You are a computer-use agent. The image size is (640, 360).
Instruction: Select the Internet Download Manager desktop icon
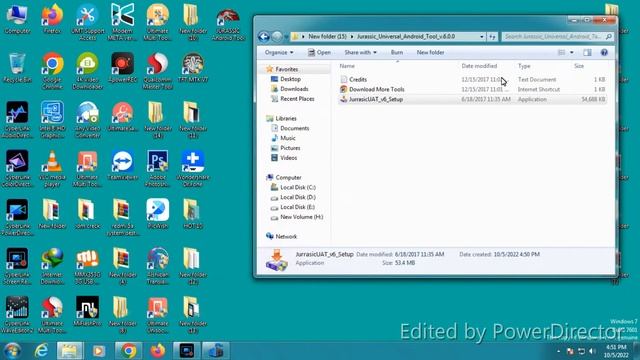52,266
